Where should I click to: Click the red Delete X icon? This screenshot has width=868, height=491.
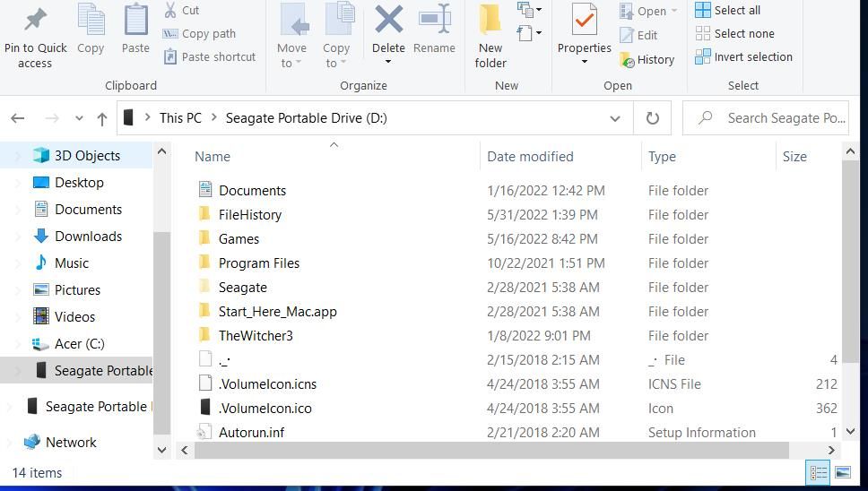(x=388, y=20)
